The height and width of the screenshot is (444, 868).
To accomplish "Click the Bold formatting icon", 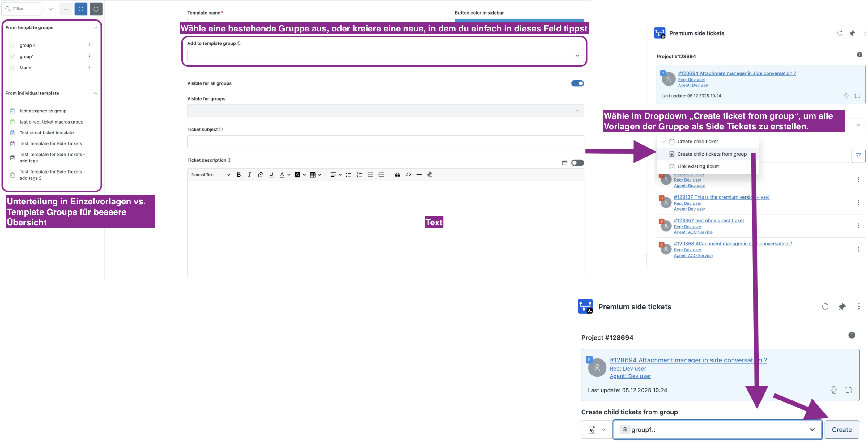I will 239,174.
